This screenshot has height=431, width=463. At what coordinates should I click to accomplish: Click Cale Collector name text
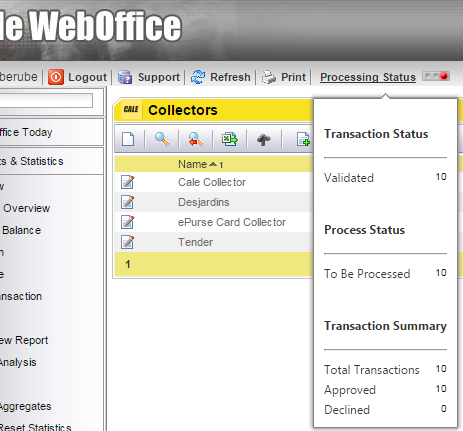coord(212,182)
